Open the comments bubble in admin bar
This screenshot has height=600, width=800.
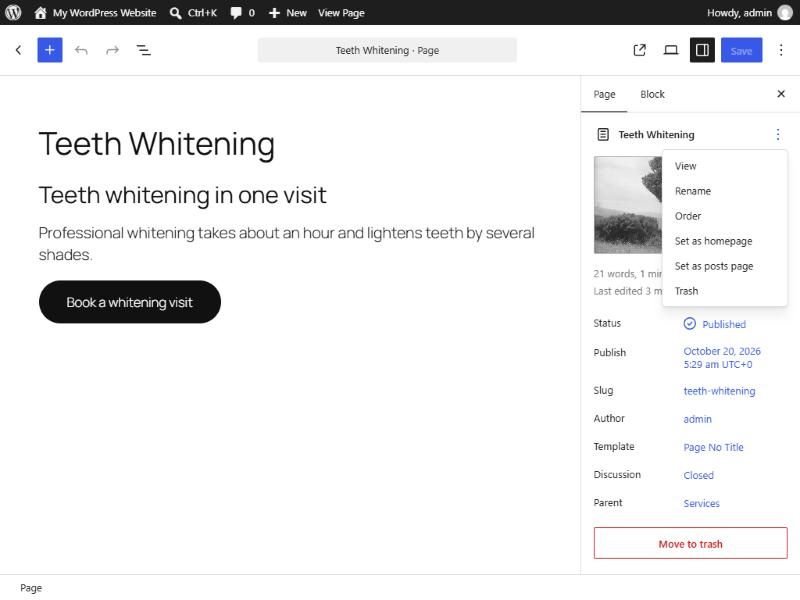(242, 13)
